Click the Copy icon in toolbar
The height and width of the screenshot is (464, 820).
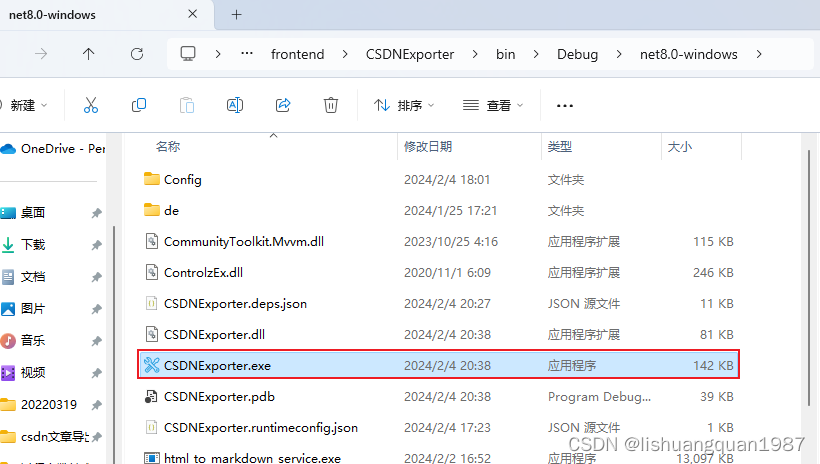(x=139, y=105)
